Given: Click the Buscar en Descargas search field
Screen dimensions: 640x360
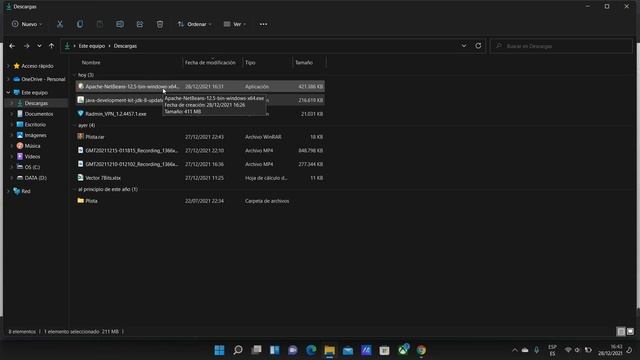Looking at the screenshot, I should pyautogui.click(x=561, y=46).
